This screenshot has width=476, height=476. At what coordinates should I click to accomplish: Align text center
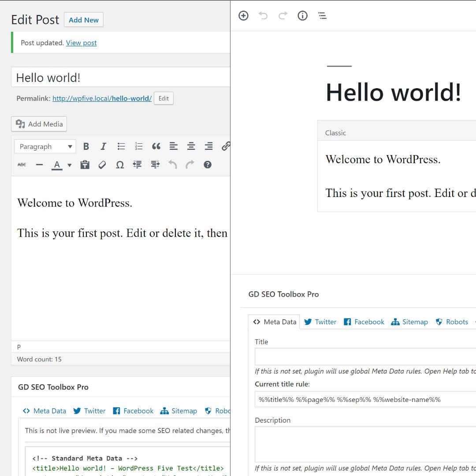pyautogui.click(x=191, y=147)
